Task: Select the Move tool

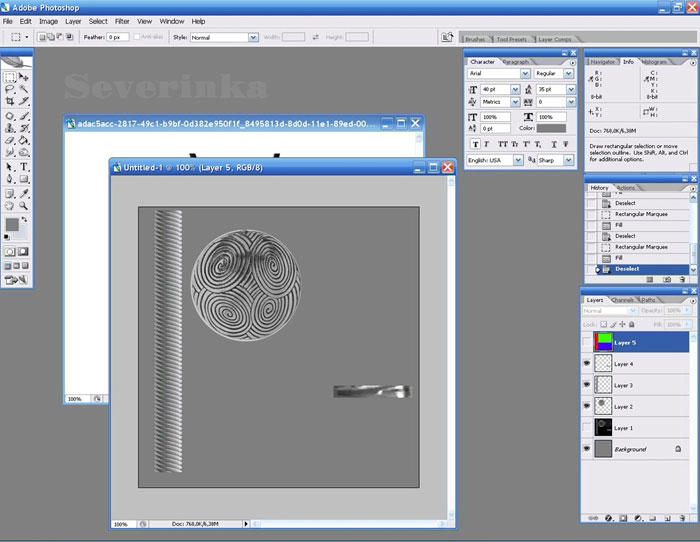Action: [x=24, y=77]
